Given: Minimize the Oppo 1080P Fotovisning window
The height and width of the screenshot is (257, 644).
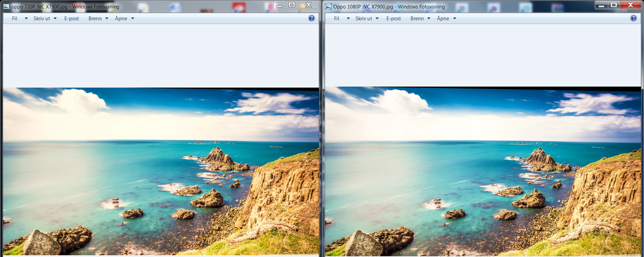Looking at the screenshot, I should click(x=601, y=5).
